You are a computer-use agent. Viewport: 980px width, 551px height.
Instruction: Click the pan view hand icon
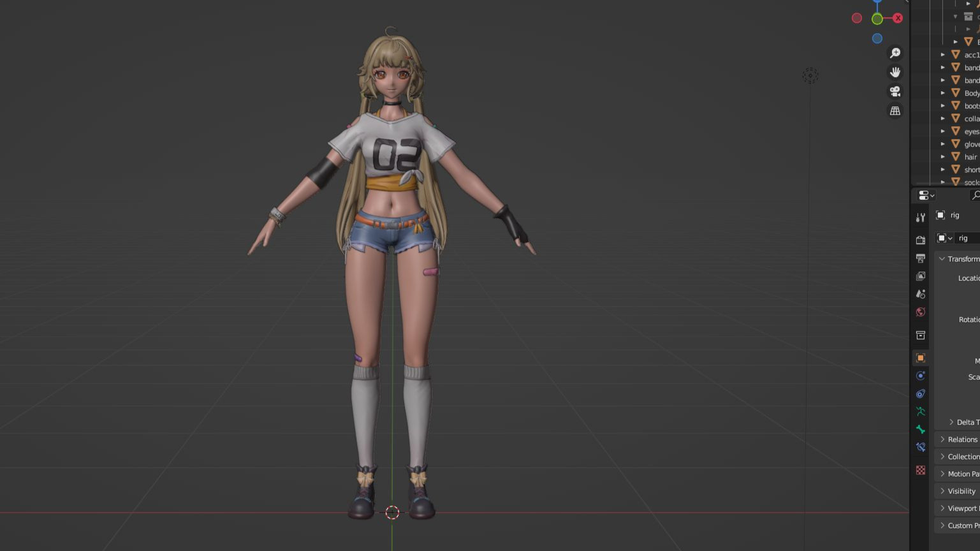895,72
